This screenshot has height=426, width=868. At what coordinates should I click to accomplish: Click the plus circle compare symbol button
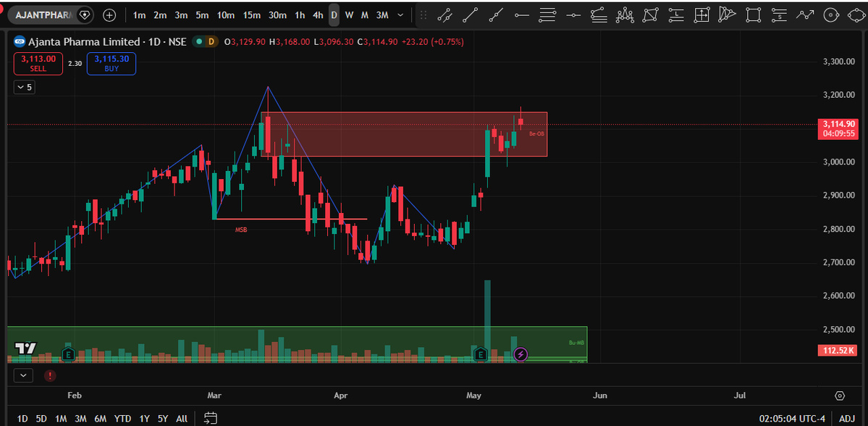tap(109, 15)
